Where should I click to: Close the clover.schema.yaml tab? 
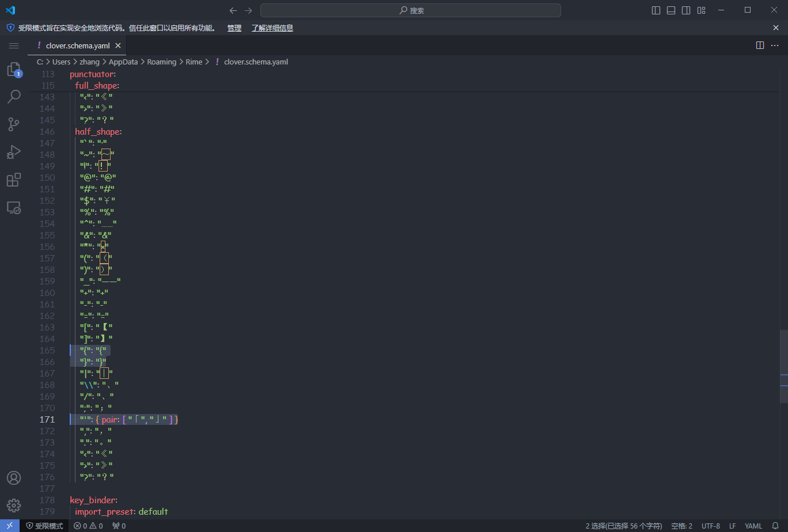[x=118, y=45]
